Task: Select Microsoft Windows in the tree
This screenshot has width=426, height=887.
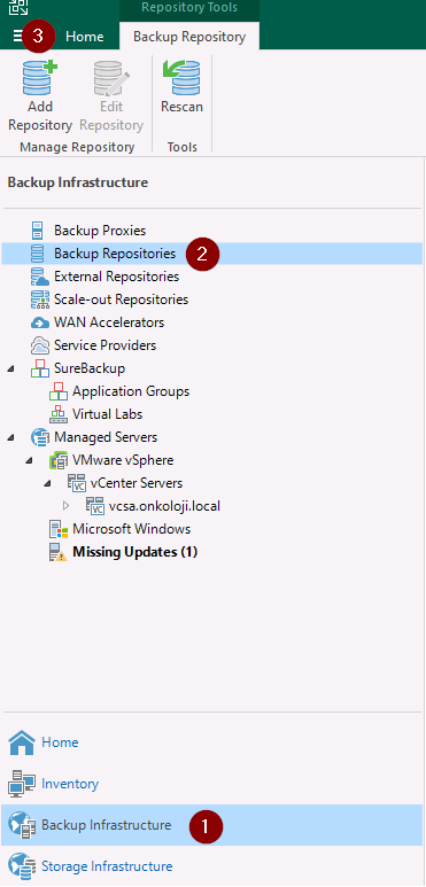Action: point(131,529)
